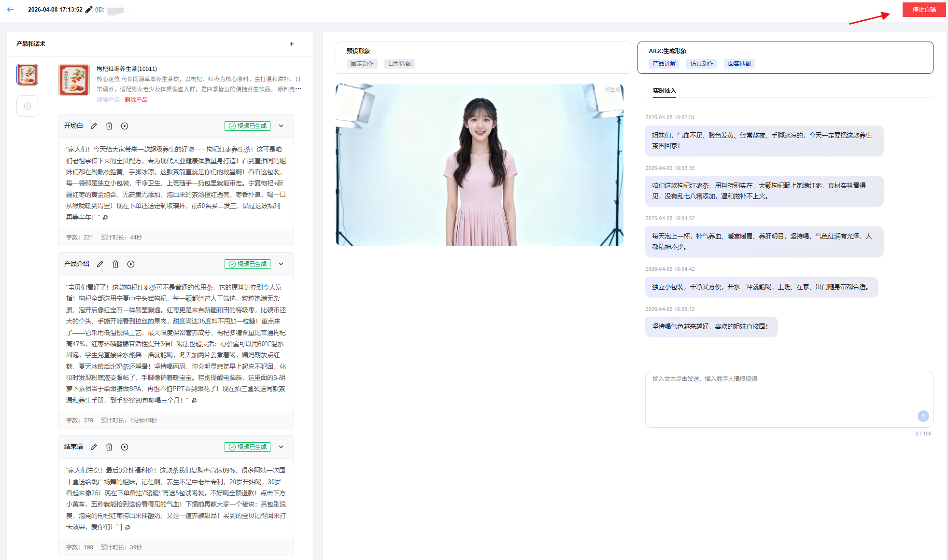Image resolution: width=948 pixels, height=560 pixels.
Task: Click the 编辑产品 link
Action: point(108,100)
